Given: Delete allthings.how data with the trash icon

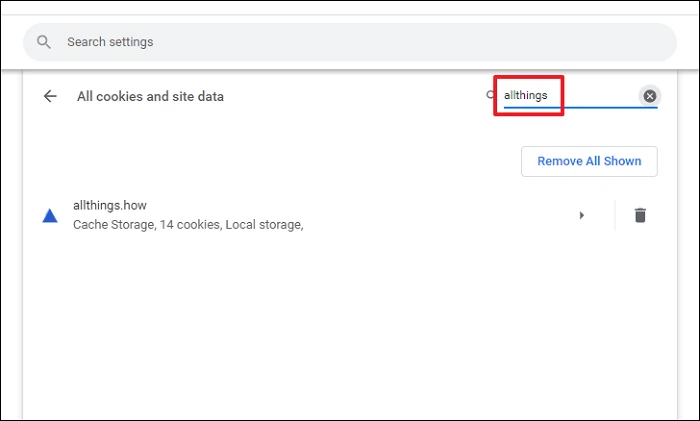Looking at the screenshot, I should 640,215.
